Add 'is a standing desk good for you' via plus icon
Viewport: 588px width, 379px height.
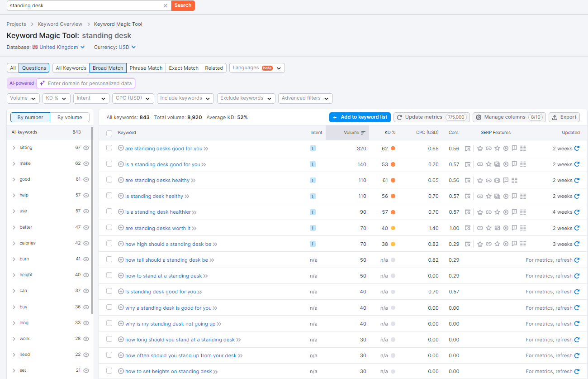click(121, 164)
